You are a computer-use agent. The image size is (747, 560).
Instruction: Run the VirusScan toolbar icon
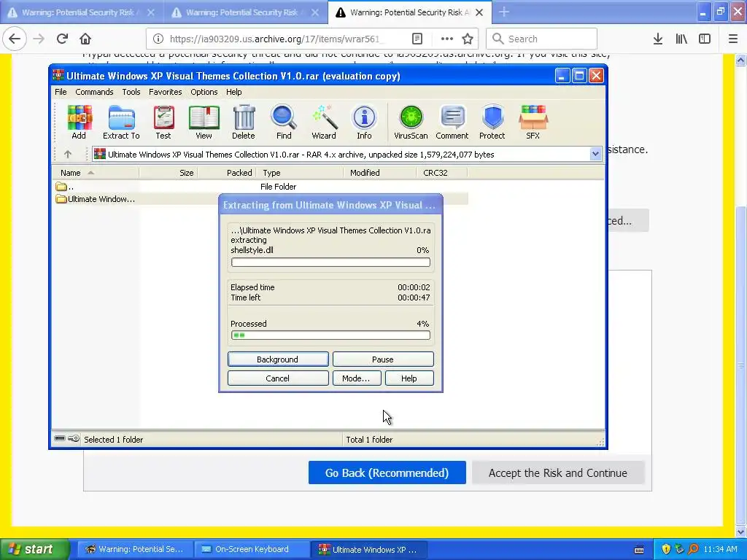pos(411,122)
